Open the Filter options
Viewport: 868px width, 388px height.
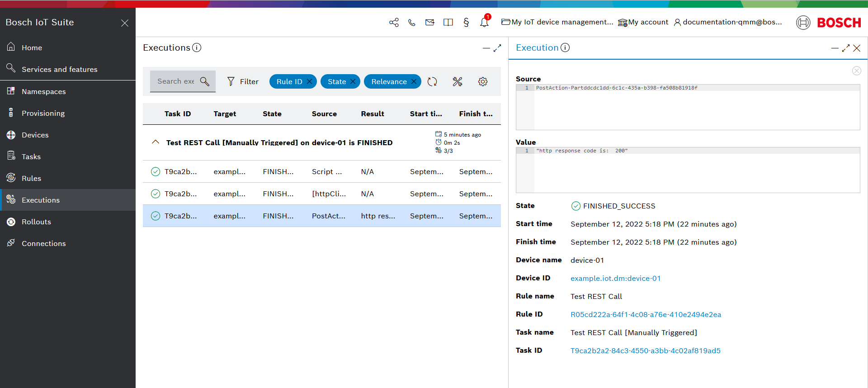(x=243, y=81)
